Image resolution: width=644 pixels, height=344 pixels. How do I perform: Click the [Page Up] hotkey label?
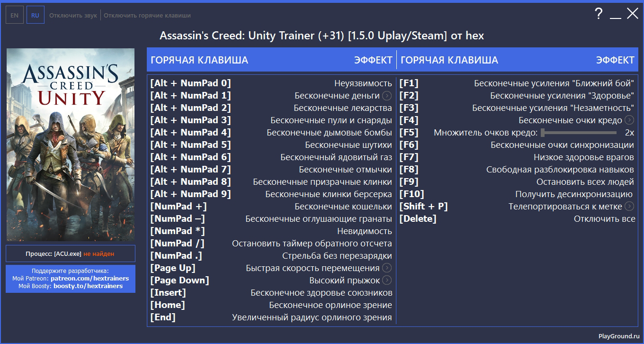[173, 268]
